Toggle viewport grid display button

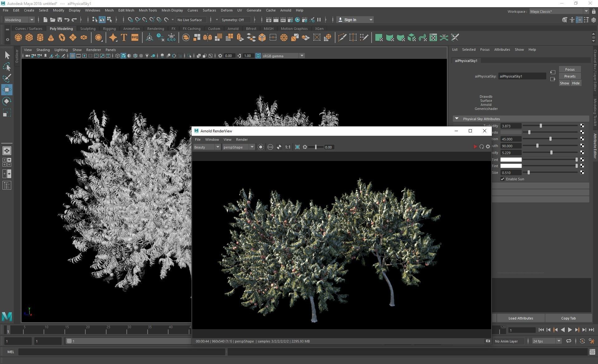click(72, 56)
